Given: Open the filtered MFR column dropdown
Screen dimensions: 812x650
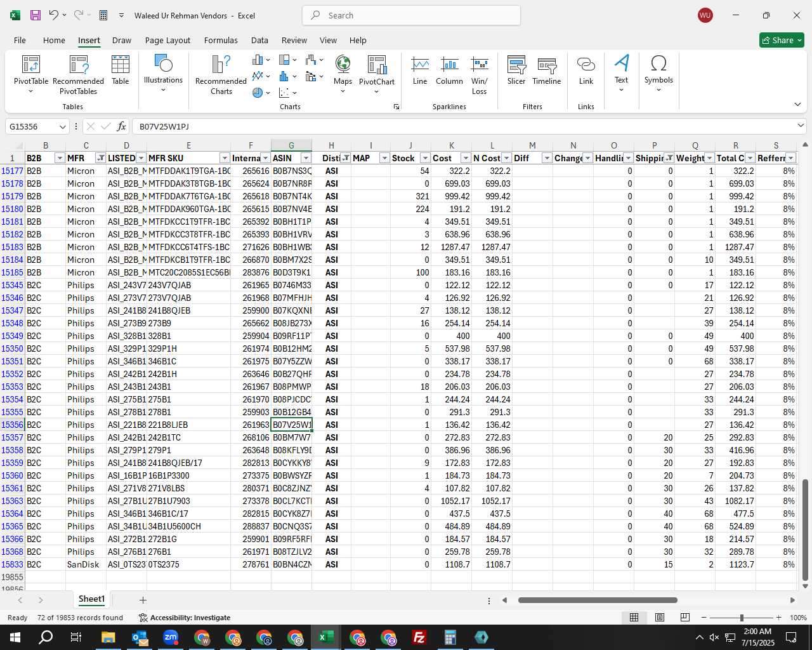Looking at the screenshot, I should 100,158.
